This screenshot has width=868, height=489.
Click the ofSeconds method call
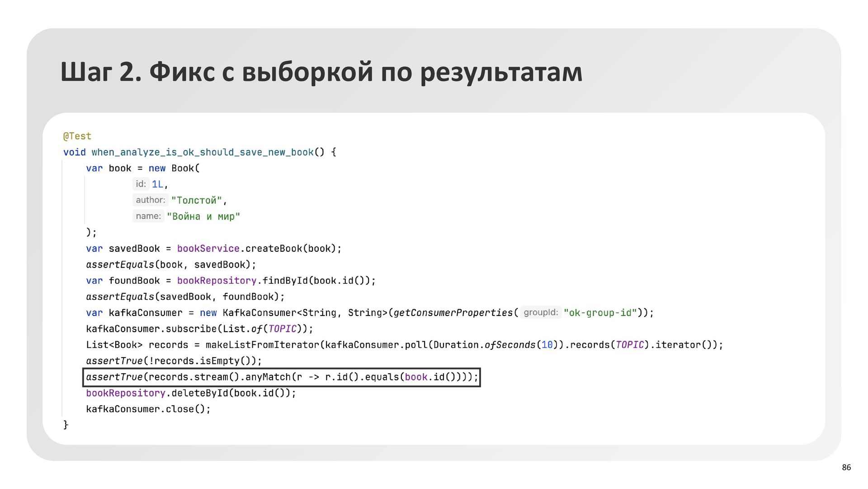pos(509,345)
